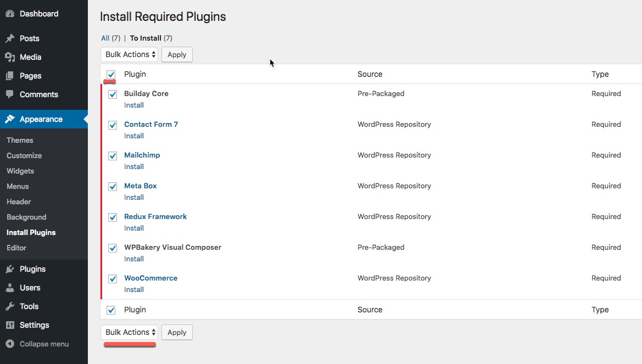Screen dimensions: 642x364
Task: Click the Source column header at top
Action: tap(370, 74)
